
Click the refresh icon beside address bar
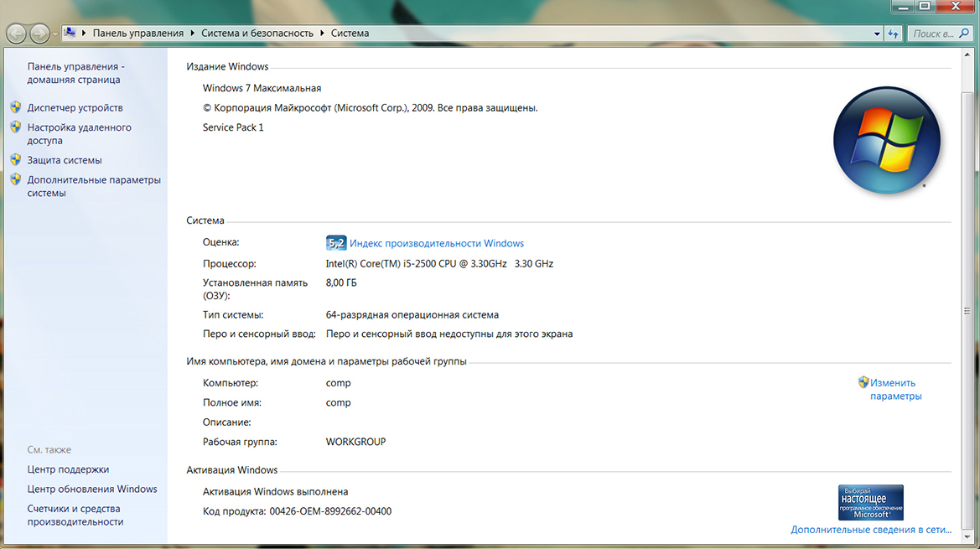pos(893,34)
